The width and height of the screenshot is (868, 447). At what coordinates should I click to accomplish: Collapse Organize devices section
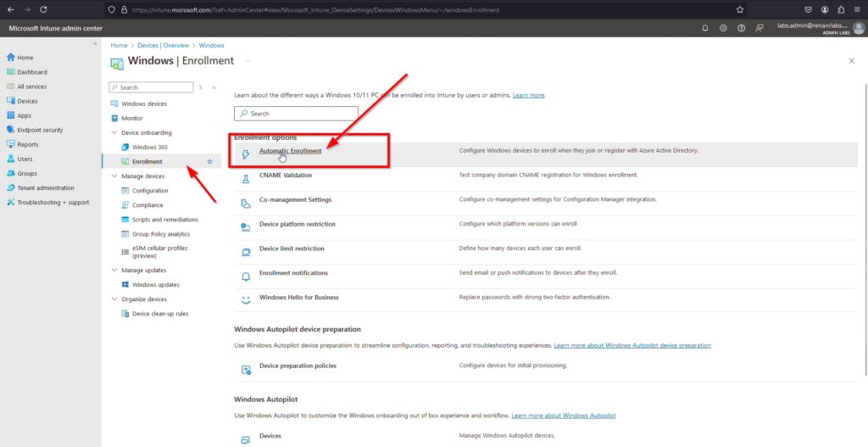[x=114, y=299]
